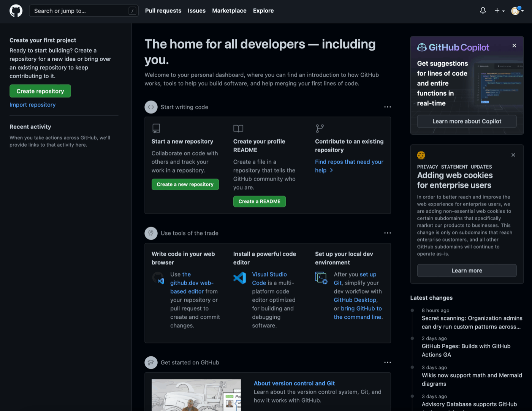Open the plus create-new dropdown
This screenshot has height=411, width=532.
tap(499, 11)
